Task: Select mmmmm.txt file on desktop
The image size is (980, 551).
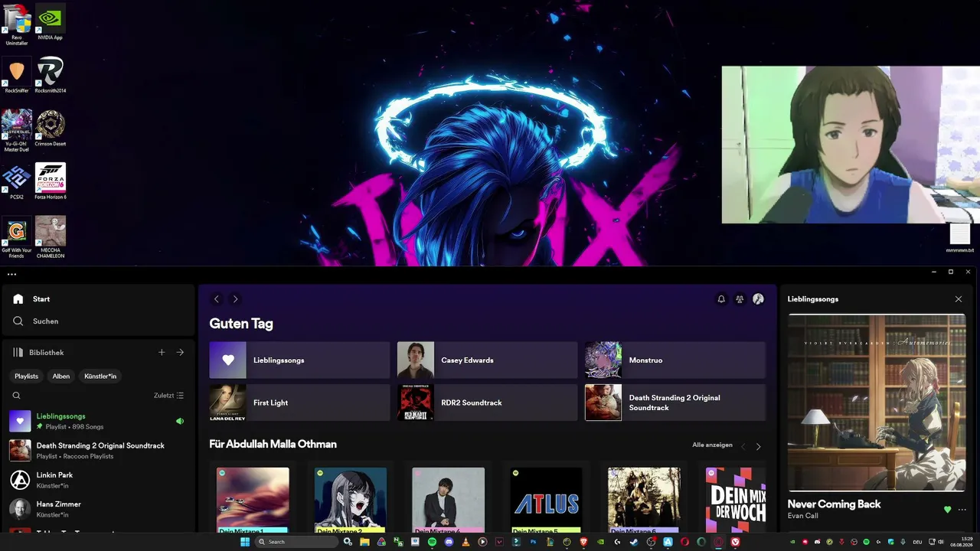Action: [x=960, y=238]
